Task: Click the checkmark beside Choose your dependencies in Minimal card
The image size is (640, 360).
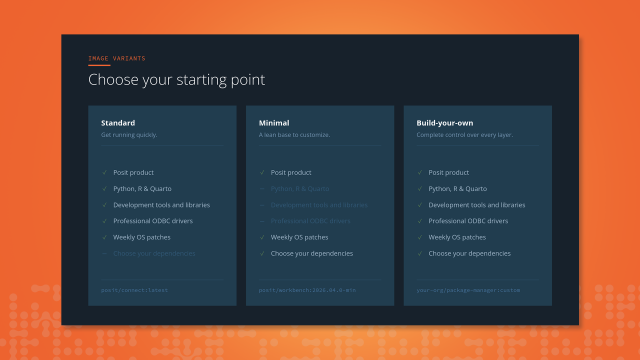Action: 262,253
